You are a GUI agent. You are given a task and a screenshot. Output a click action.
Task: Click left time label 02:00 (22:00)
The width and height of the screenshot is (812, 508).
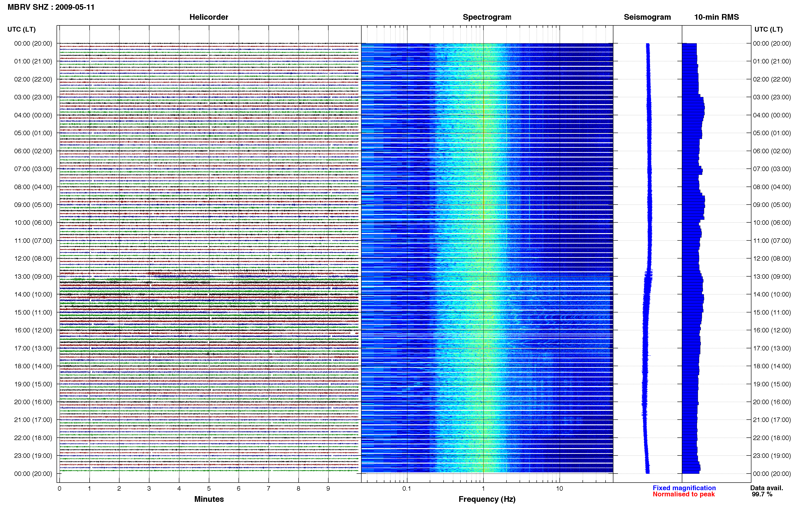click(33, 79)
